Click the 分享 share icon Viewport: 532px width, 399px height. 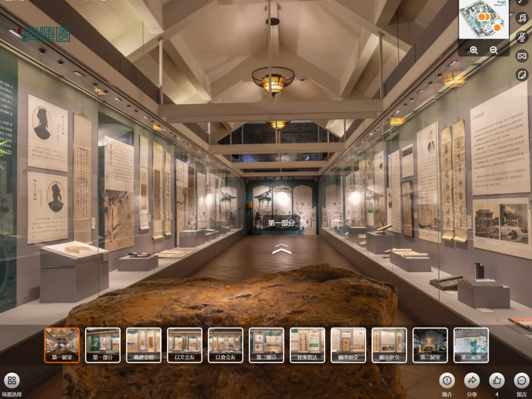tap(472, 380)
